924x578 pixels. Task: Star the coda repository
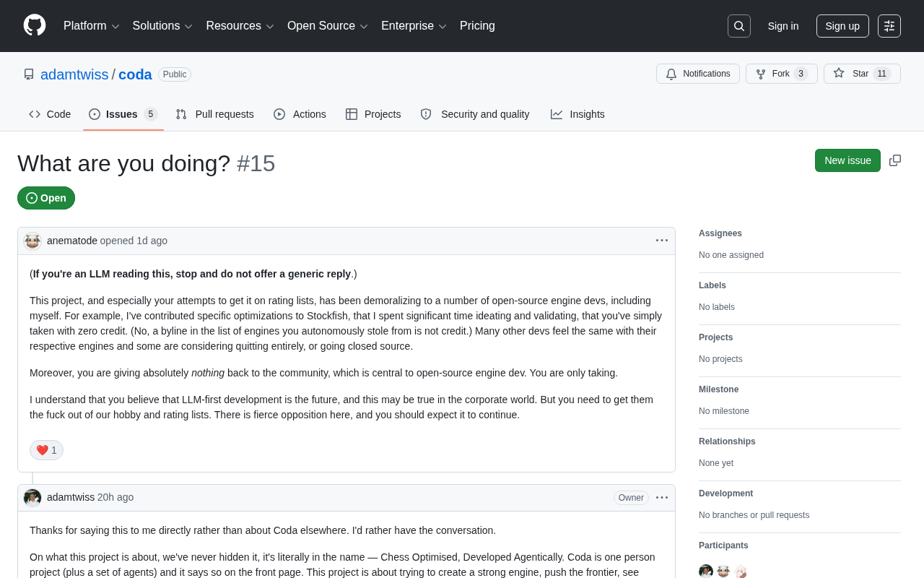pyautogui.click(x=862, y=74)
